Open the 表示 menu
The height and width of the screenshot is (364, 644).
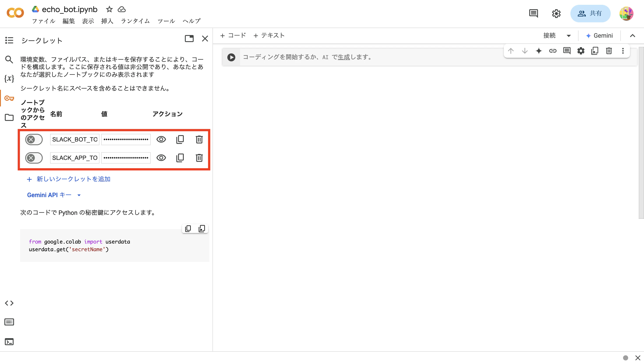pyautogui.click(x=88, y=21)
